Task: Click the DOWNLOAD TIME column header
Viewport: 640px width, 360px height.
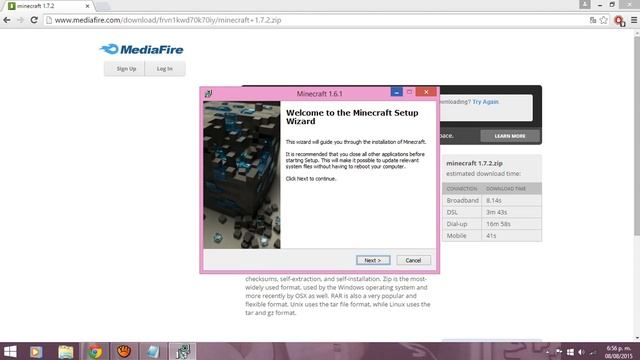Action: click(x=506, y=189)
